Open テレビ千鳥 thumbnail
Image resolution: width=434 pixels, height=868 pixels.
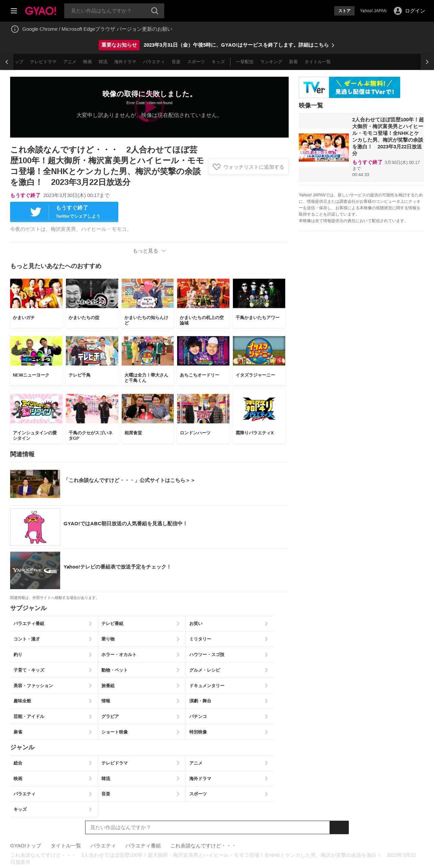click(92, 351)
